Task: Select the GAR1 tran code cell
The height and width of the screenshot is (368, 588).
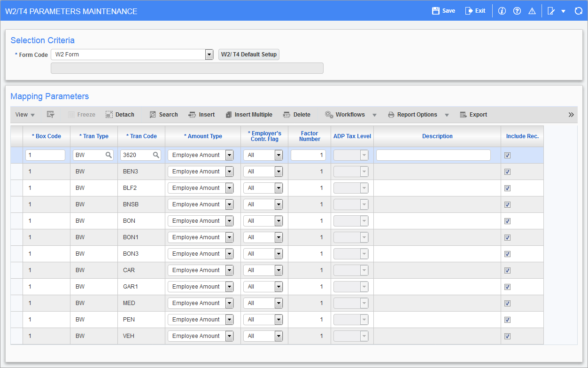Action: pos(141,287)
